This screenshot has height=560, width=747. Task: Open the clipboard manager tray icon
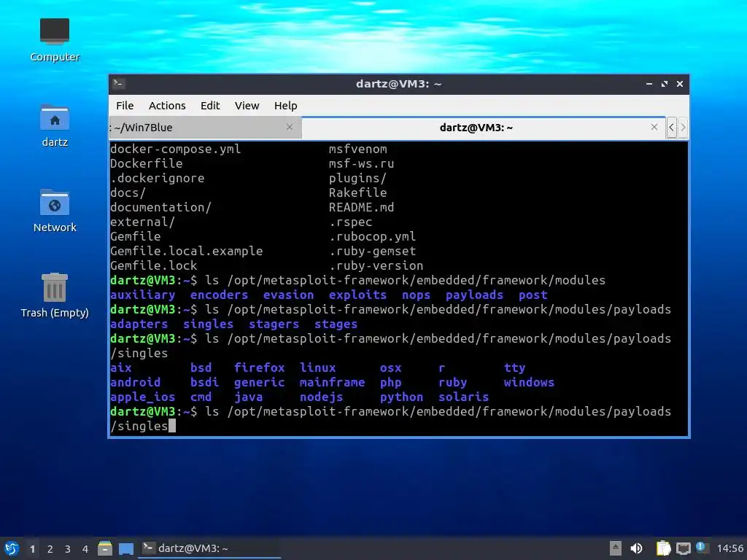point(663,548)
